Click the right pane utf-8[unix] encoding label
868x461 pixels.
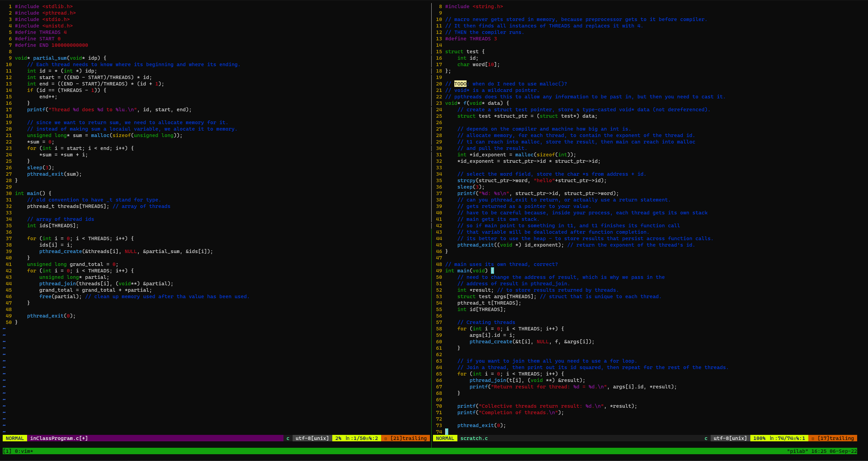pyautogui.click(x=730, y=438)
